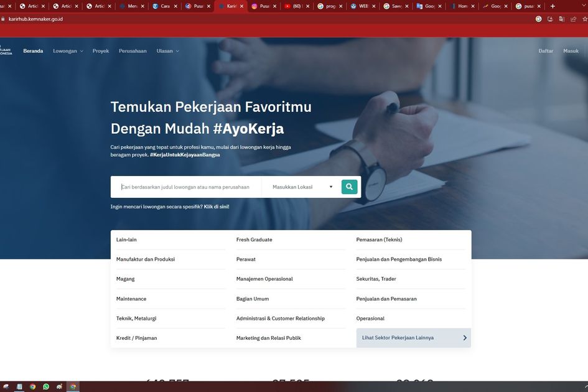Open WhatsApp from the taskbar
Viewport: 588px width, 392px height.
(46, 386)
